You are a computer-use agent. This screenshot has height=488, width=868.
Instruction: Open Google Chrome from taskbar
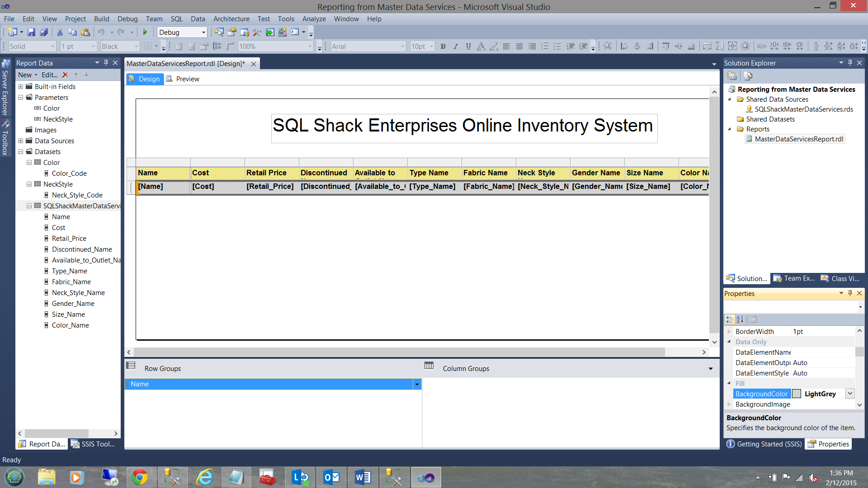139,477
